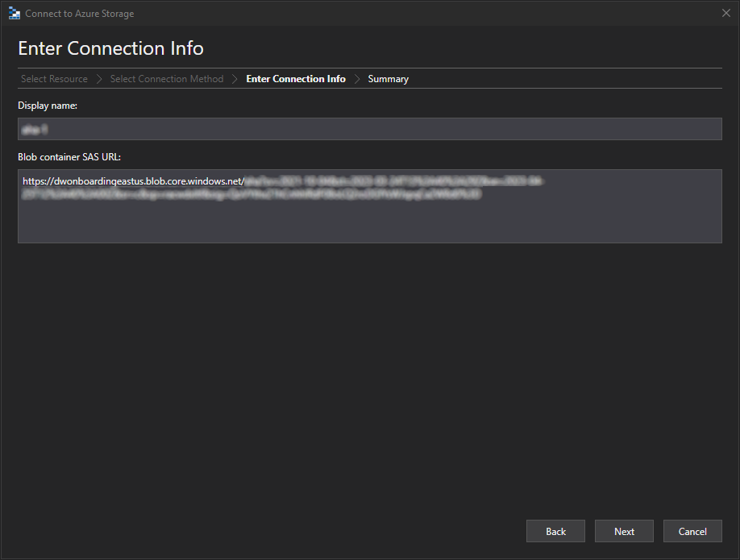Click the Display name input field
740x560 pixels.
coord(370,129)
